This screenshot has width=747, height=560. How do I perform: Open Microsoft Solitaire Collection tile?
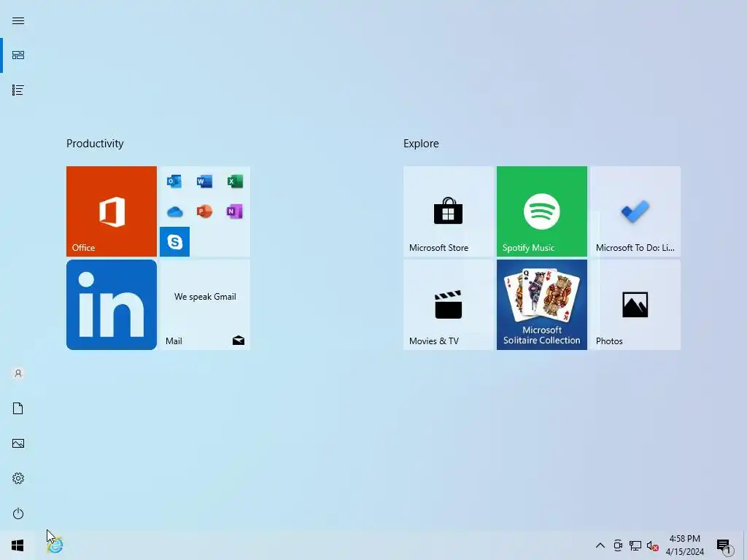point(542,305)
